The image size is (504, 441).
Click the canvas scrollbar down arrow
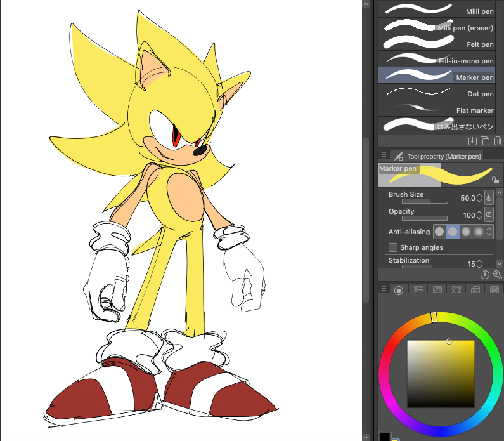pyautogui.click(x=366, y=437)
